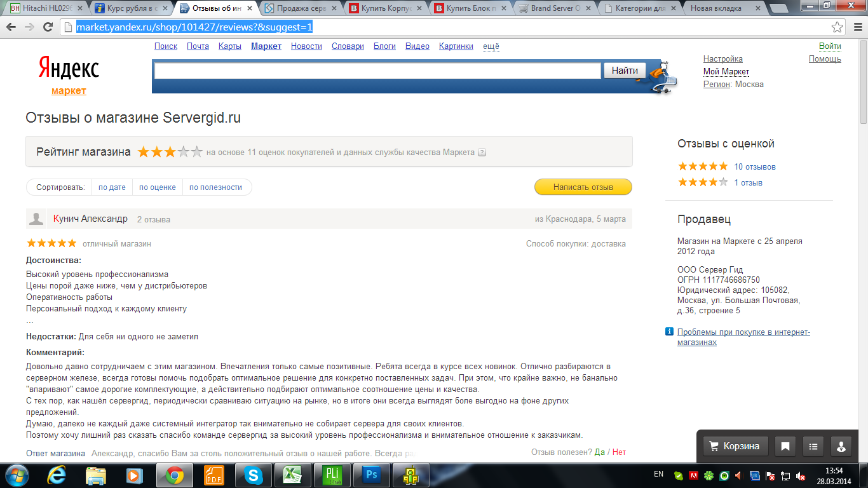Click the browser address bar URL
This screenshot has width=868, height=488.
(194, 27)
